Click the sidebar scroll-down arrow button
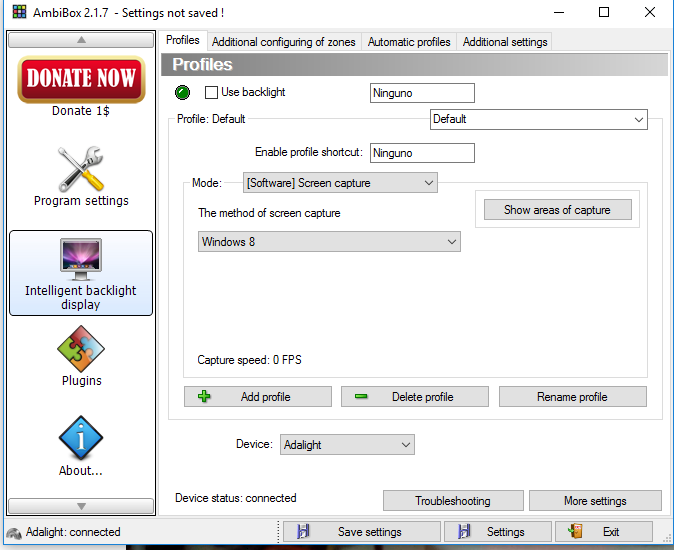Image resolution: width=674 pixels, height=550 pixels. click(x=81, y=506)
